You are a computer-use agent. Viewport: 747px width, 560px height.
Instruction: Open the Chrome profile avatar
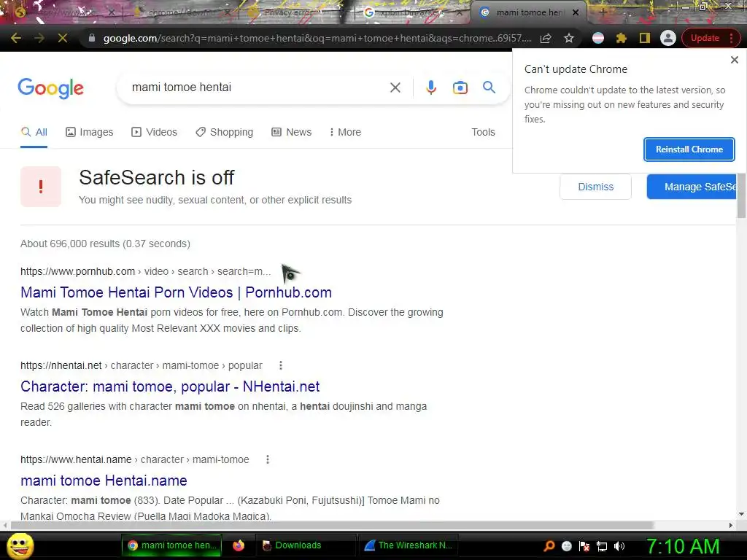(668, 38)
